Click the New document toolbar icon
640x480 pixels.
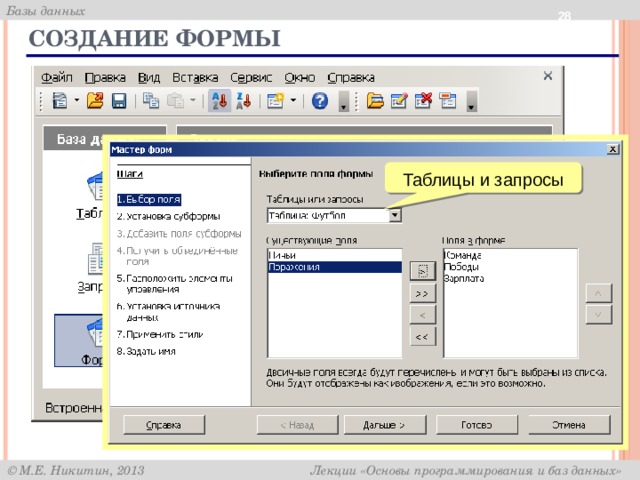tap(60, 100)
